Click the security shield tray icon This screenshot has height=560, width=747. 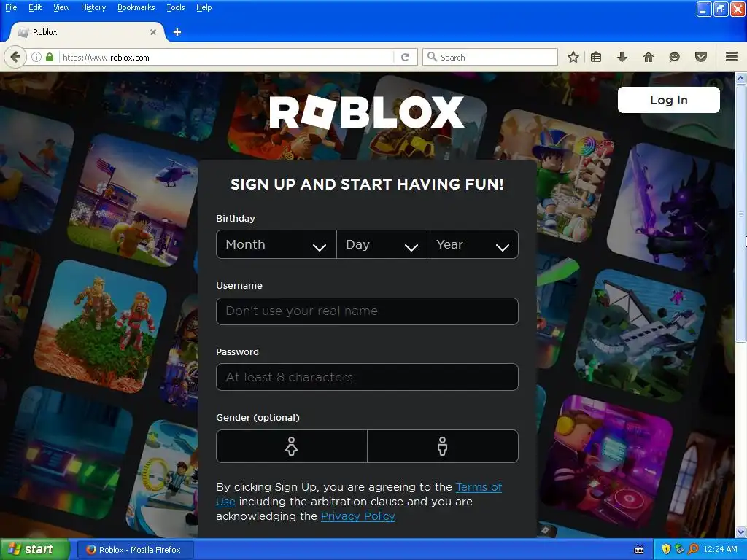click(666, 550)
